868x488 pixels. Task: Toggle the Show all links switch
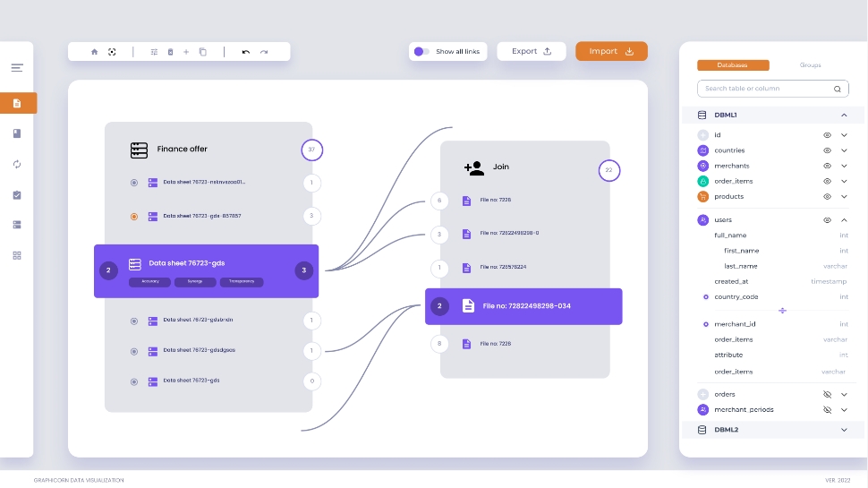[421, 52]
